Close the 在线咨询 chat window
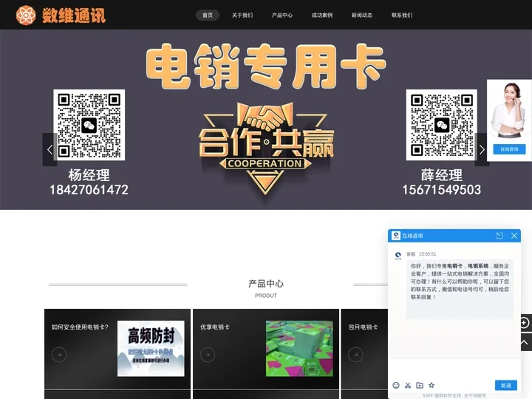Screen dimensions: 532x399 point(514,236)
